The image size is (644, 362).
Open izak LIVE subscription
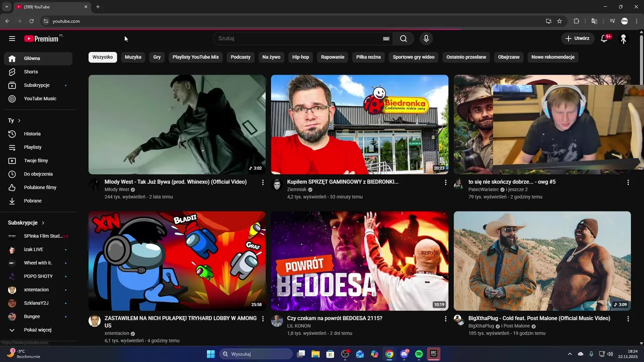[x=38, y=249]
